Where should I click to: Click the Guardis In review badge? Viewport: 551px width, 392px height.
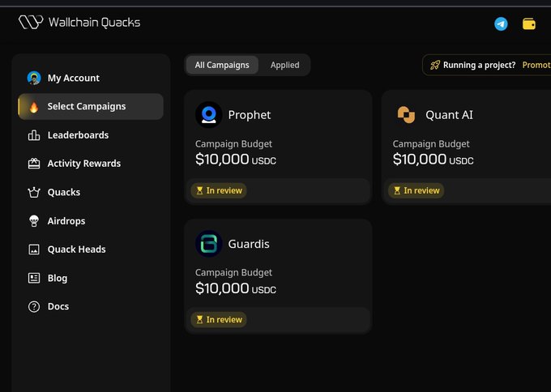click(x=219, y=320)
